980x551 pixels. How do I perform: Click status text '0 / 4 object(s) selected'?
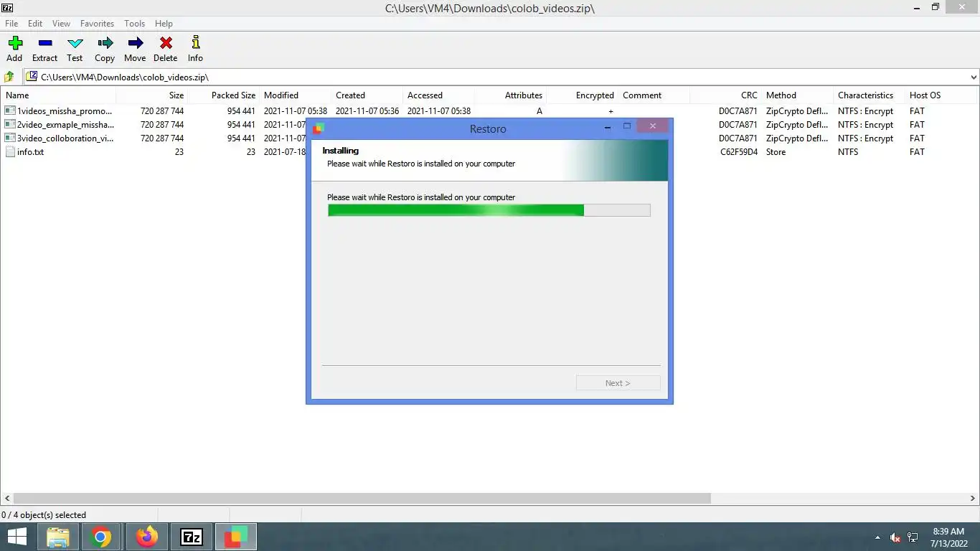point(44,515)
